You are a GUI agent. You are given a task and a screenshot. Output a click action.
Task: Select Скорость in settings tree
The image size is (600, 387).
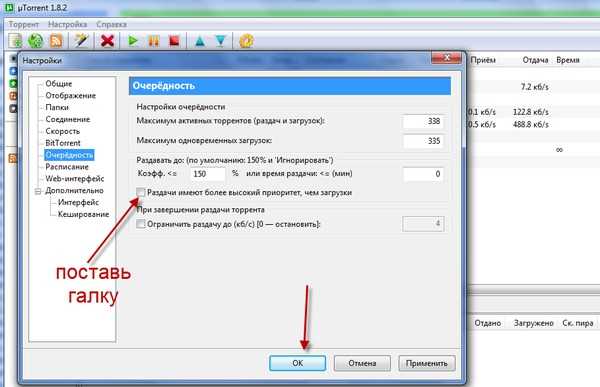coord(63,131)
